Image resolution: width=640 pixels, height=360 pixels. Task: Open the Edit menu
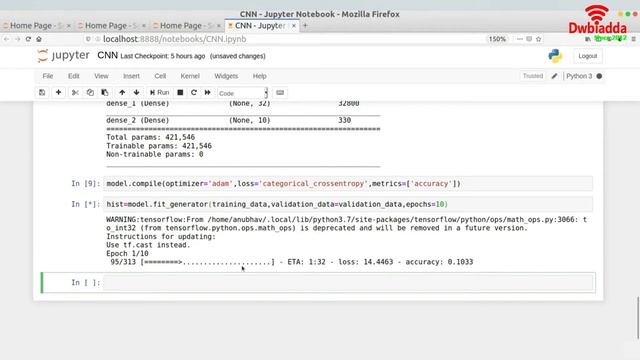pyautogui.click(x=74, y=76)
